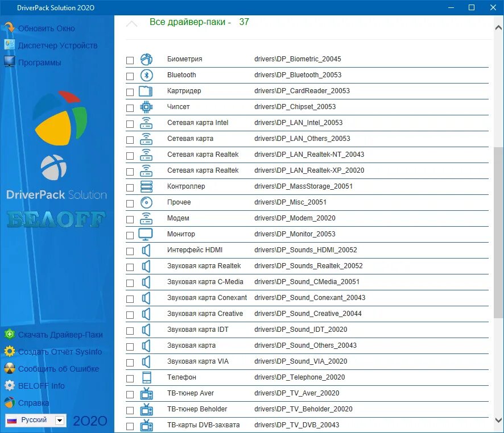504x433 pixels.
Task: Click the gear icon beside BELOFF Info
Action: click(x=10, y=385)
